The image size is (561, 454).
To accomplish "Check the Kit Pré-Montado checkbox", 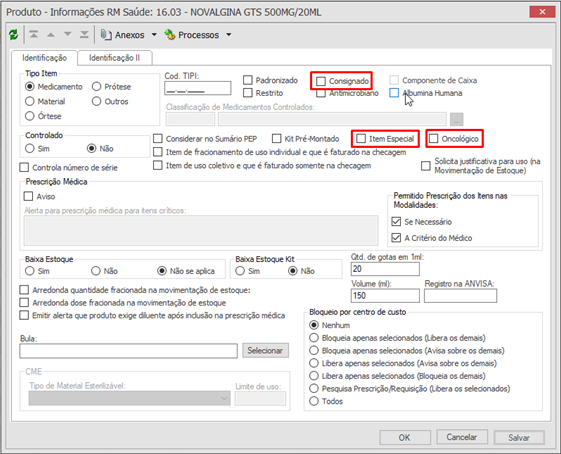I will click(277, 138).
